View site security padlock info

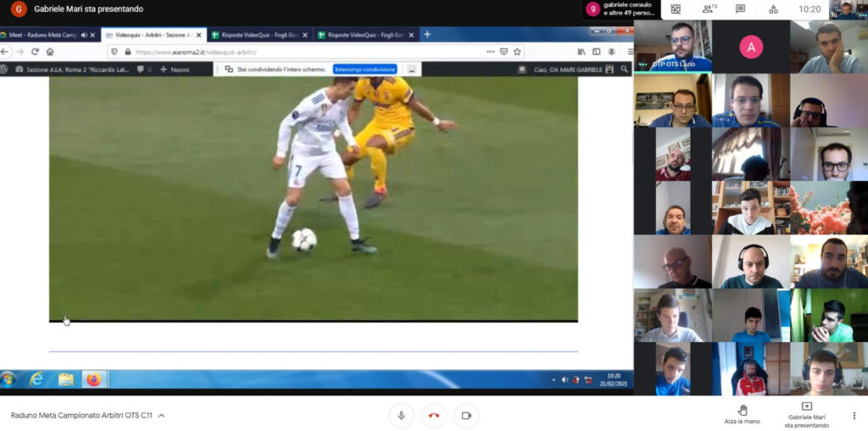click(128, 52)
